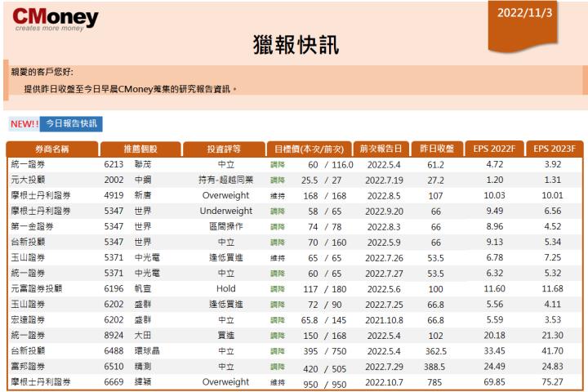This screenshot has width=588, height=392.
Task: Click the 買進 rating for 大田
Action: pos(225,336)
